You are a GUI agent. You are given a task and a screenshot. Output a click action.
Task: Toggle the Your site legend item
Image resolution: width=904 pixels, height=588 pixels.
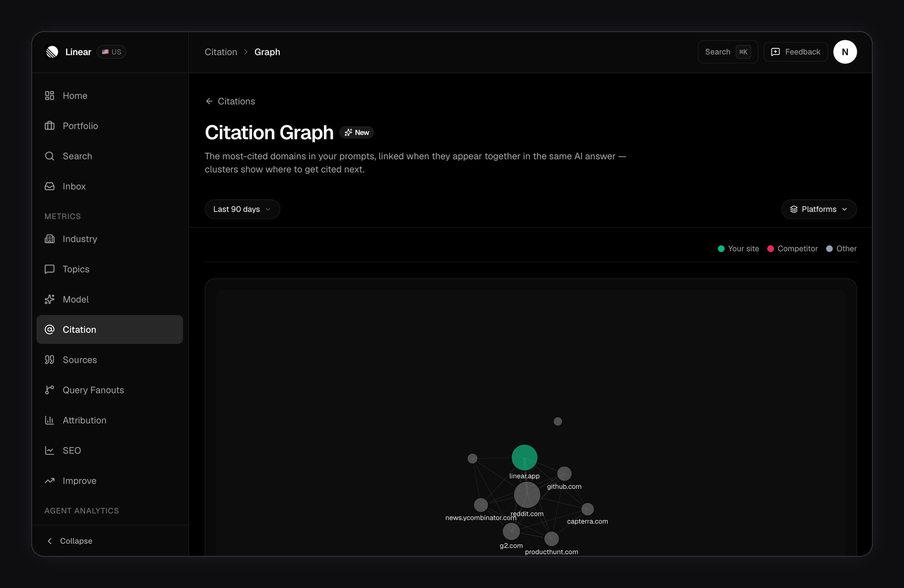738,249
